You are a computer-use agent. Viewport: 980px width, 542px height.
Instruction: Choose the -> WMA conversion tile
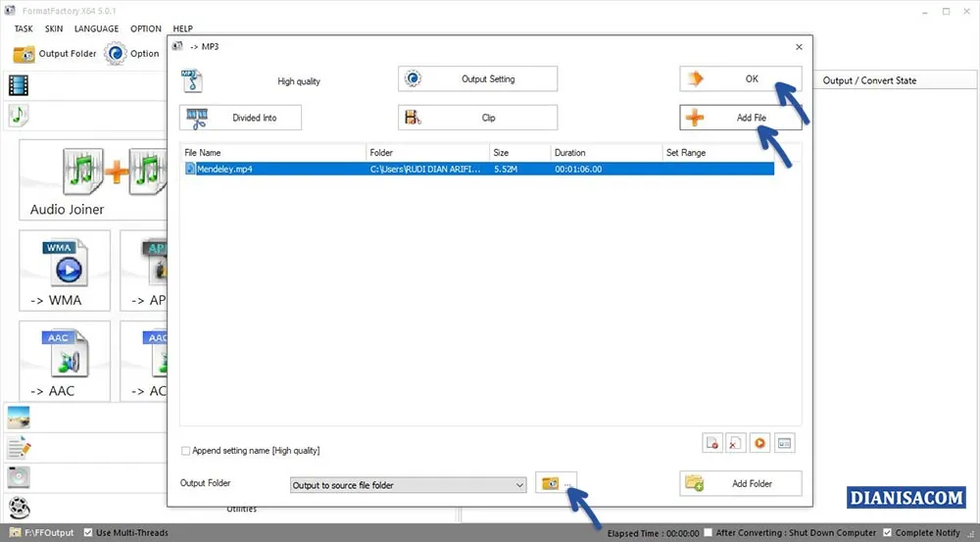[x=65, y=271]
